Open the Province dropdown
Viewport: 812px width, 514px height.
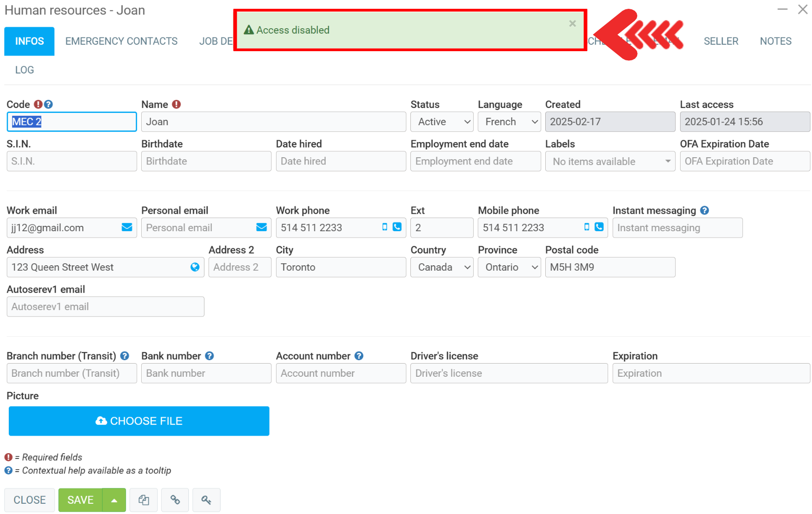(x=509, y=267)
